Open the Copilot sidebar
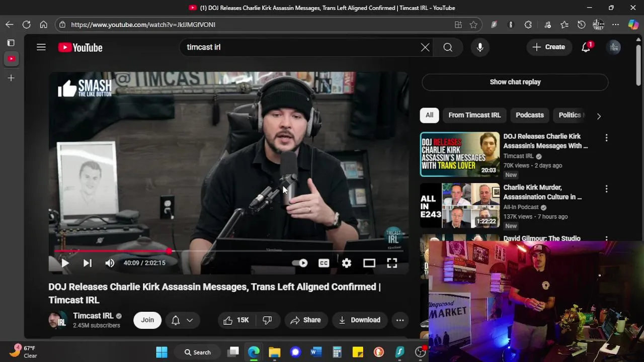644x362 pixels. (x=633, y=25)
